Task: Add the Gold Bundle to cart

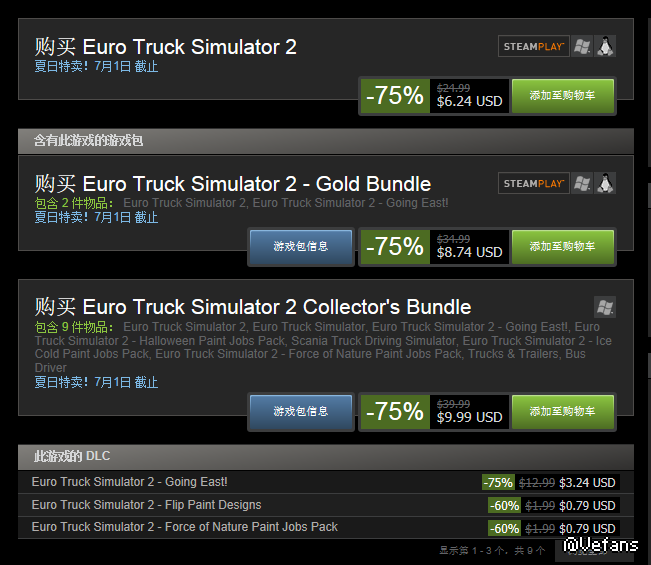Action: pyautogui.click(x=562, y=247)
